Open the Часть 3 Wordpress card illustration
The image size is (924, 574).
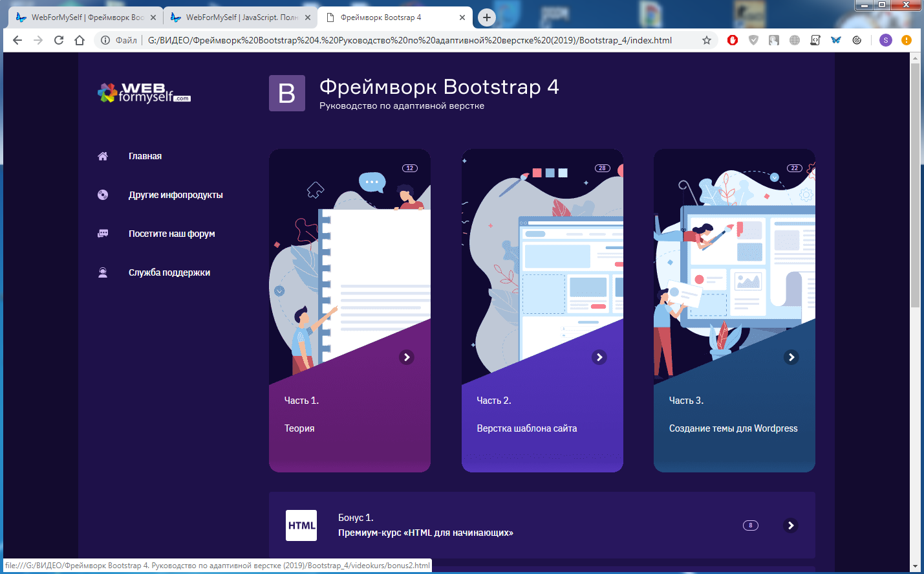click(x=735, y=265)
